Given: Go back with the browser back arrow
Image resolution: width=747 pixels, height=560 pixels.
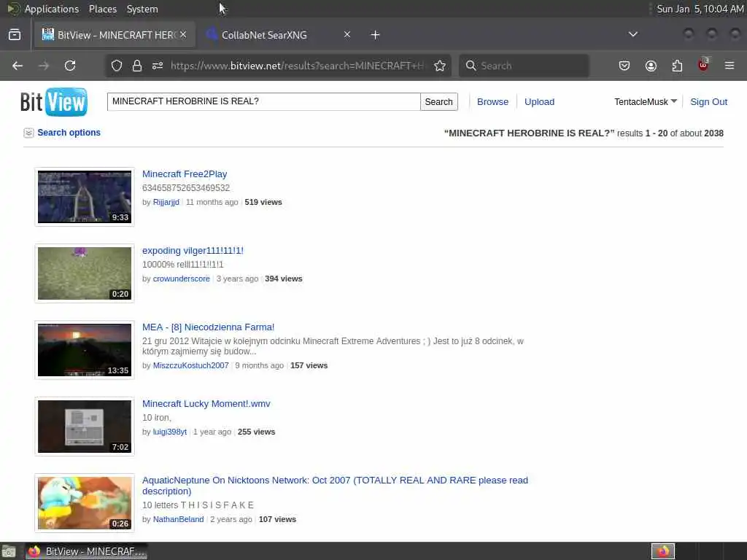Looking at the screenshot, I should pyautogui.click(x=18, y=66).
